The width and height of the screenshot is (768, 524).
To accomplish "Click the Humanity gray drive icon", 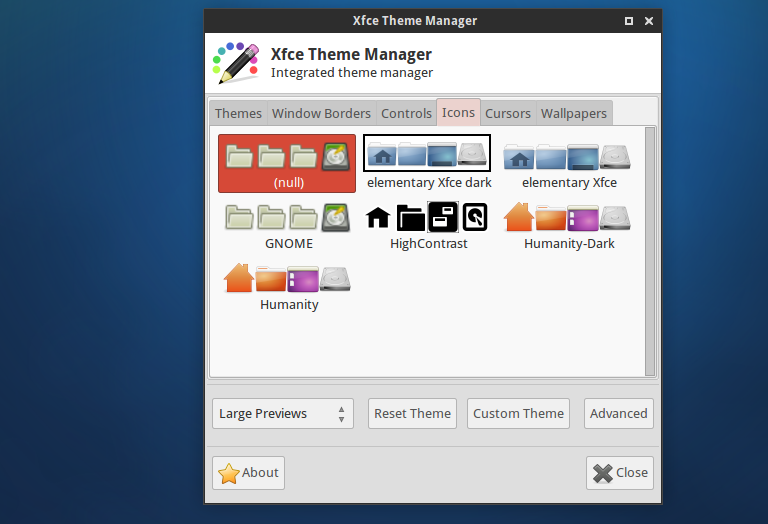I will pyautogui.click(x=335, y=279).
